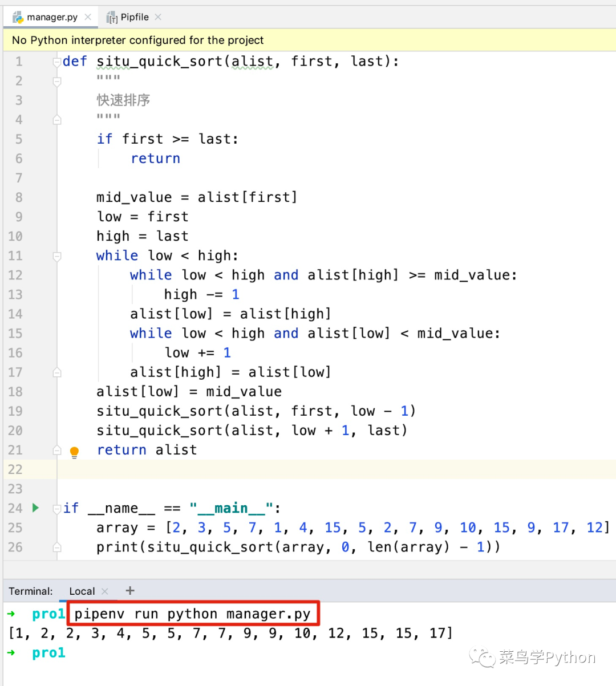
Task: Click line number 19 in the gutter
Action: pos(15,411)
